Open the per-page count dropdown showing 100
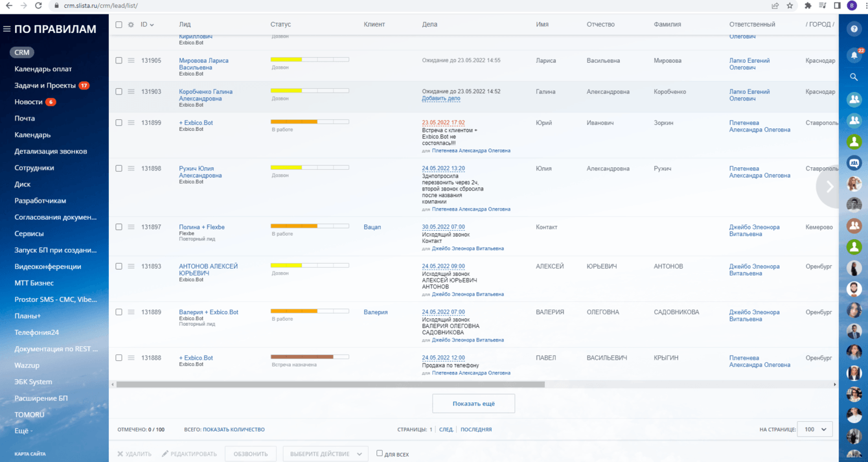The width and height of the screenshot is (868, 462). tap(814, 429)
